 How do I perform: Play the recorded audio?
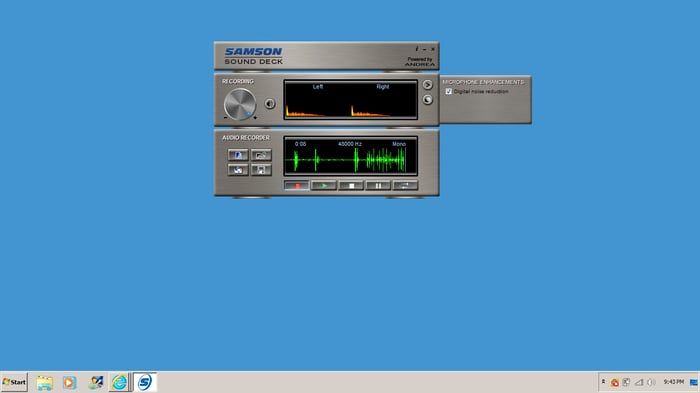(324, 185)
